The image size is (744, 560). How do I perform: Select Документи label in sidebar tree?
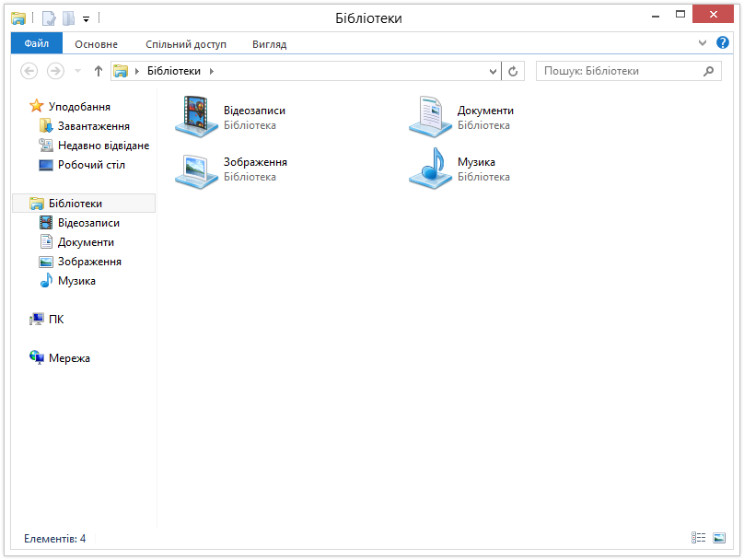coord(86,242)
